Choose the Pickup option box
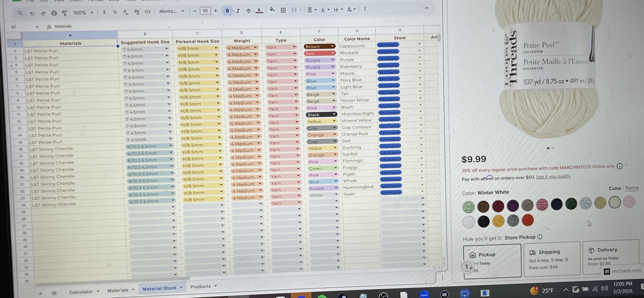The width and height of the screenshot is (644, 298). point(492,260)
